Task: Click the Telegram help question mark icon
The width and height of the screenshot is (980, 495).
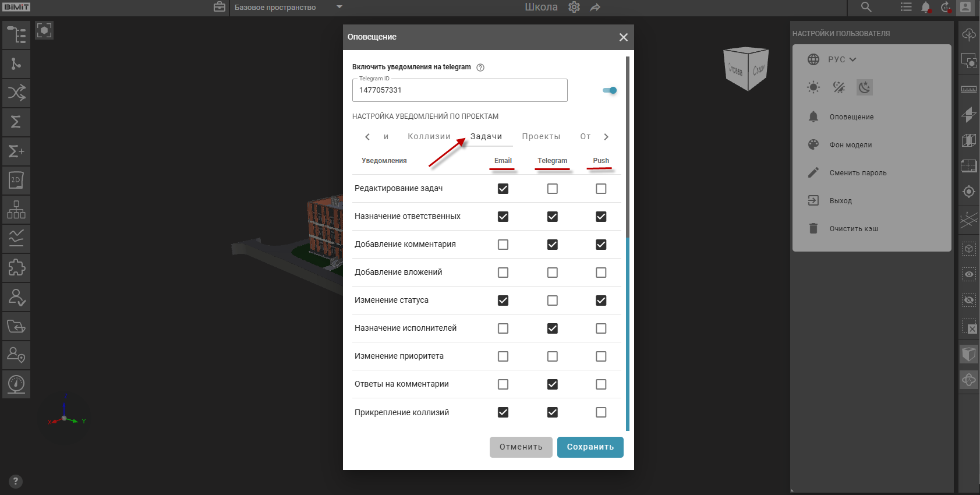Action: tap(480, 68)
